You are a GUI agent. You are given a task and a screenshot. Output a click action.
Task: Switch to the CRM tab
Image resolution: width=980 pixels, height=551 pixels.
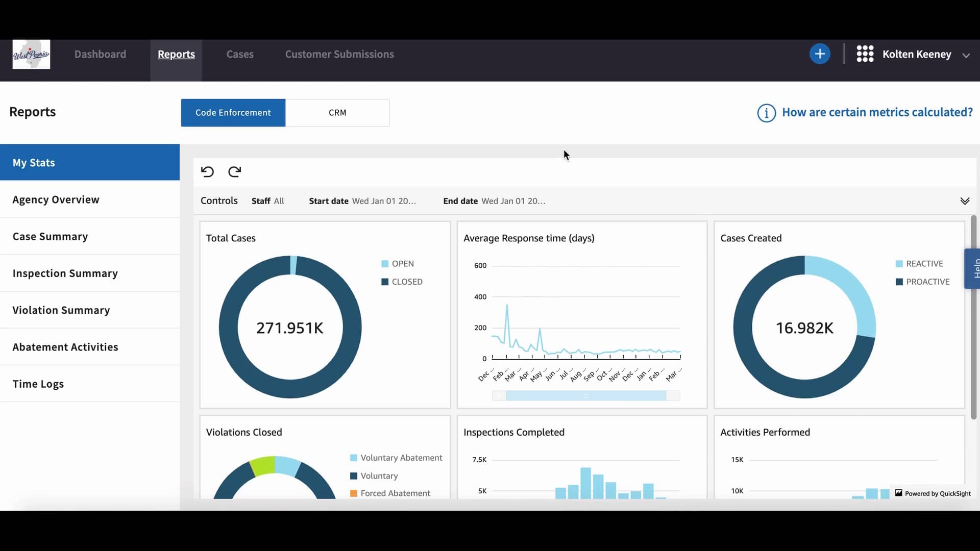tap(337, 113)
